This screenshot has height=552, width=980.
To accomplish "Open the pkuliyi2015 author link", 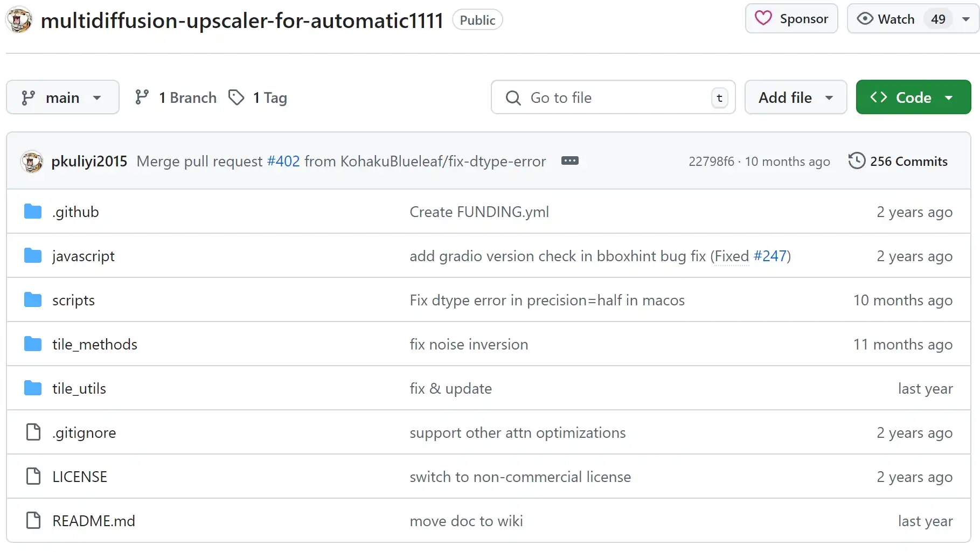I will pos(89,161).
